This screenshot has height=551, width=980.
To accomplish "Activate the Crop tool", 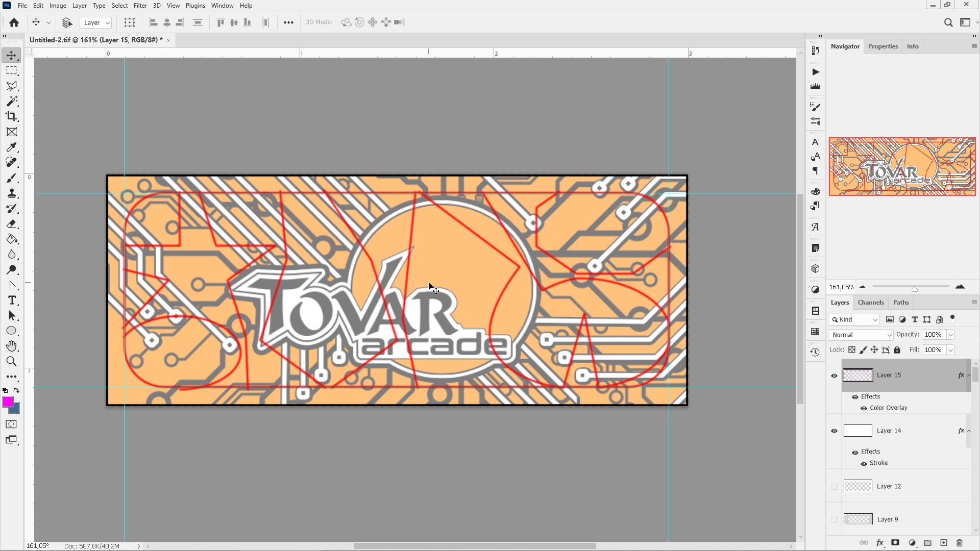I will click(x=11, y=116).
